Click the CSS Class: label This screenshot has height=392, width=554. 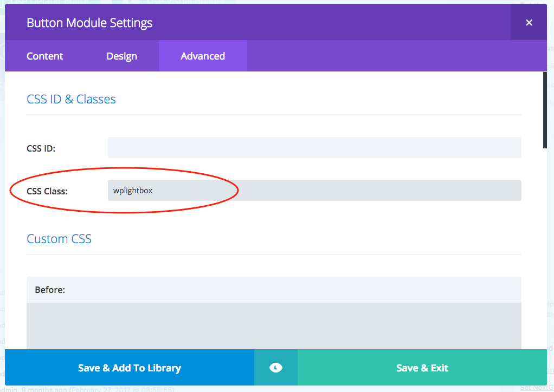tap(47, 191)
